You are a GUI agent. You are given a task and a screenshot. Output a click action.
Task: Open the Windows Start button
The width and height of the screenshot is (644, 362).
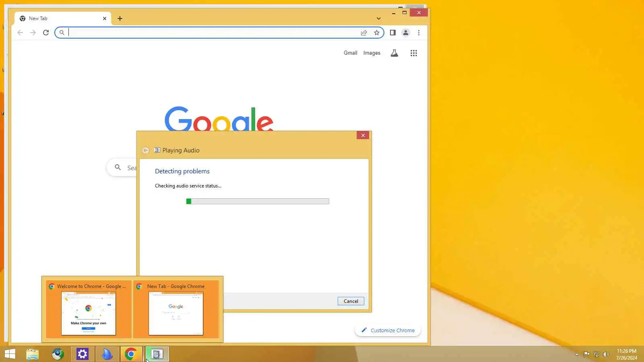click(10, 354)
